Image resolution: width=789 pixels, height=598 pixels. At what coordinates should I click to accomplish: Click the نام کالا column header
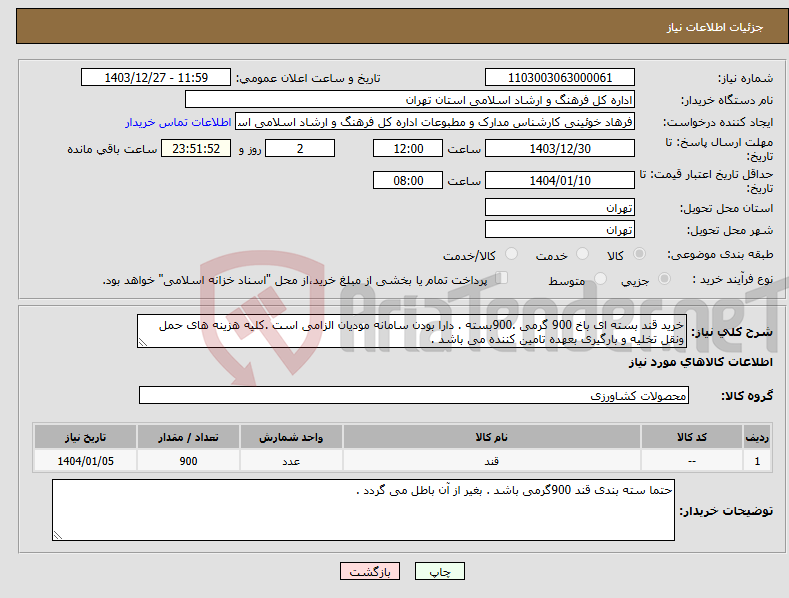(x=492, y=437)
